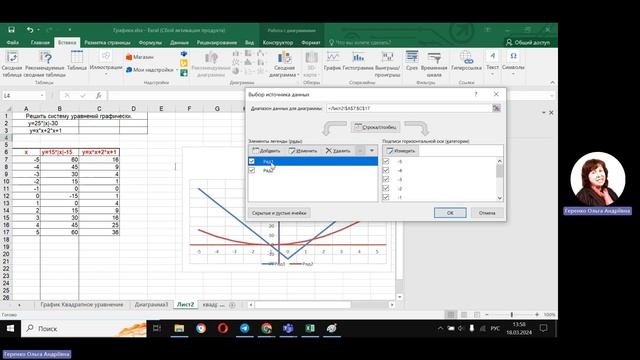Open Microsoft Teams from taskbar
640x360 pixels.
click(288, 328)
